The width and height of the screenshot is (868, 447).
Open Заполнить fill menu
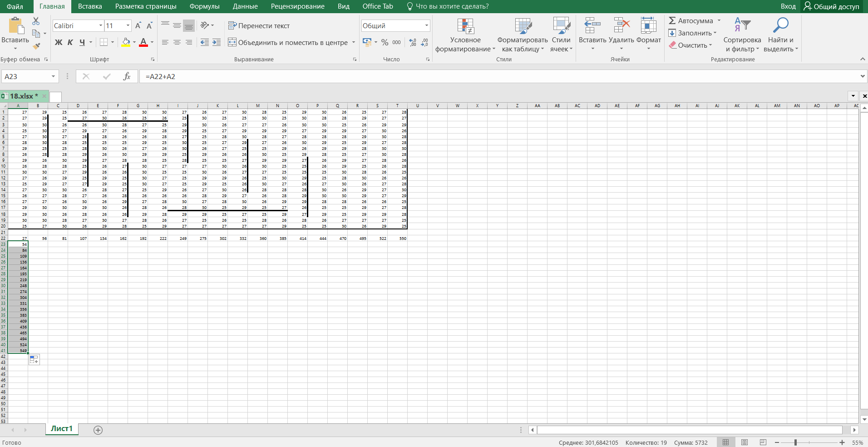(x=692, y=33)
